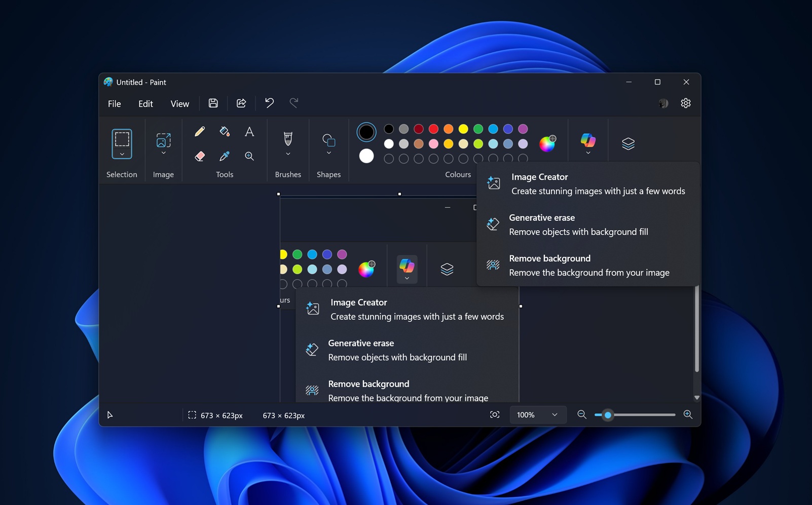Viewport: 812px width, 505px height.
Task: Select the Magnifier tool
Action: point(249,157)
